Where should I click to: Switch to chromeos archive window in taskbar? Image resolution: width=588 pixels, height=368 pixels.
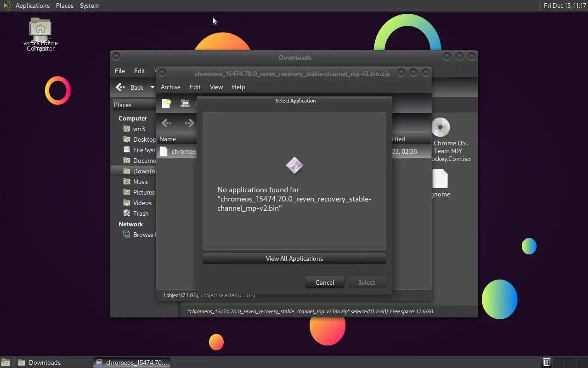pyautogui.click(x=132, y=362)
